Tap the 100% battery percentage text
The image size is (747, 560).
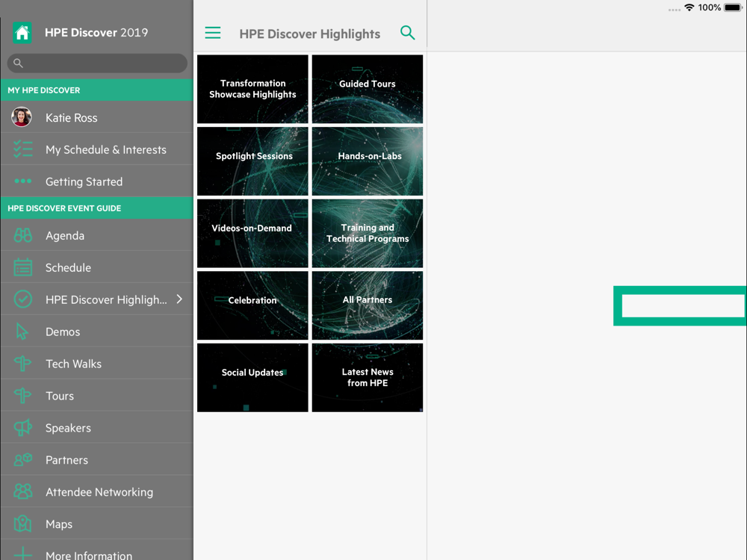click(x=710, y=7)
